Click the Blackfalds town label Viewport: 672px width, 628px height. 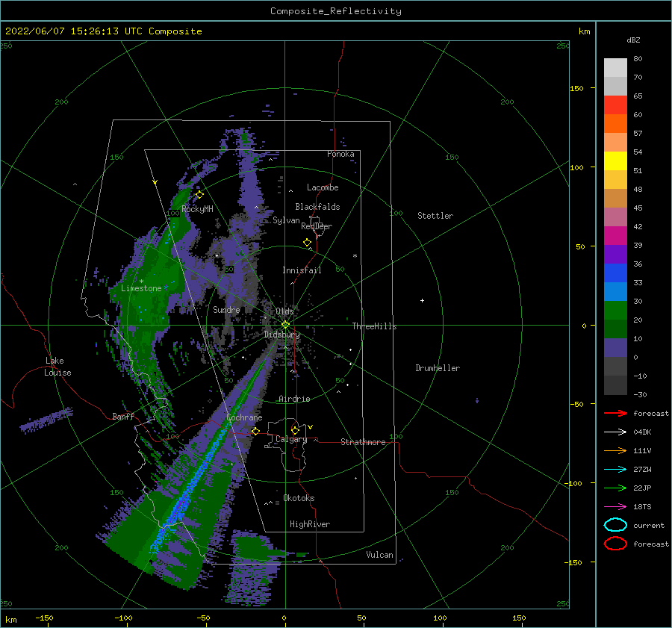pos(317,207)
